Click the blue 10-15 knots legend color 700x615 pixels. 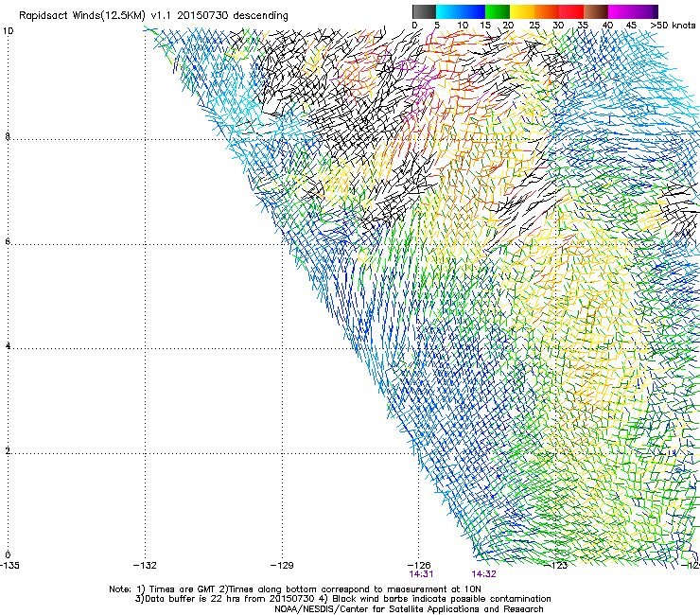[x=473, y=11]
